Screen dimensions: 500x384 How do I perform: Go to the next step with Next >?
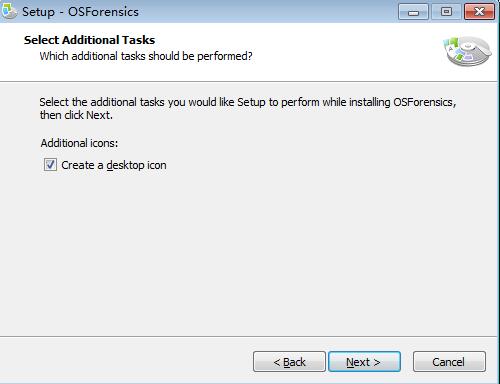[364, 362]
